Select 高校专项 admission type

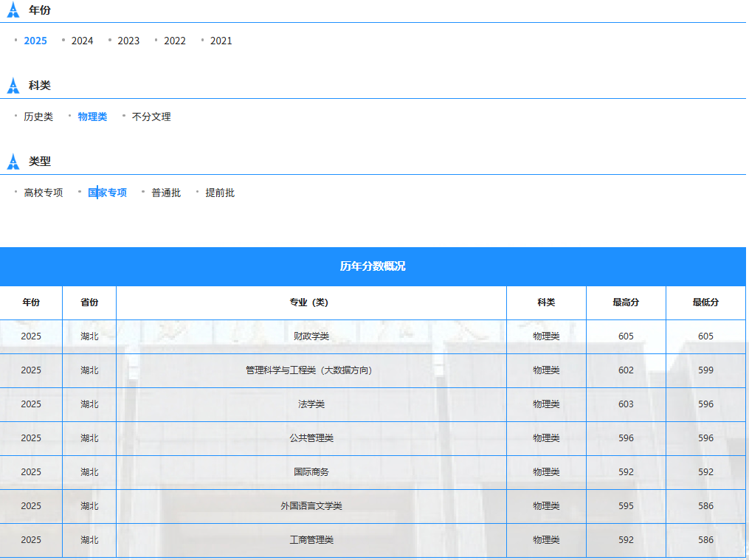click(44, 193)
